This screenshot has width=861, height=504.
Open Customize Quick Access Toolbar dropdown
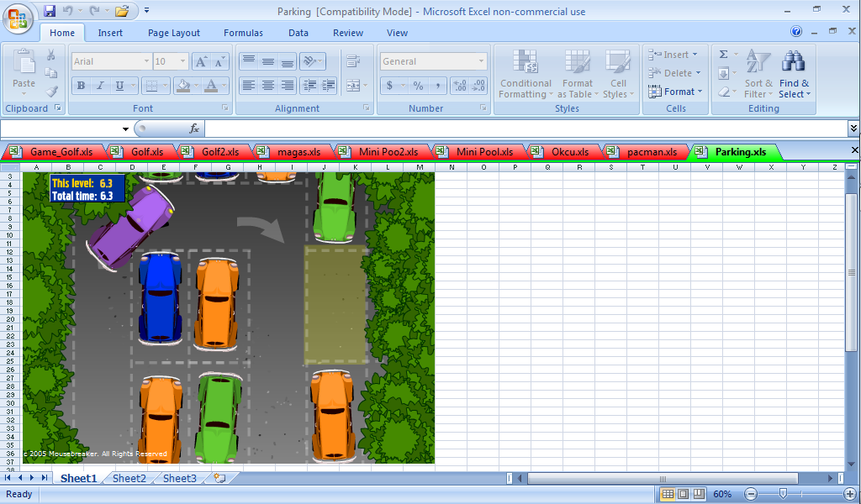click(x=146, y=10)
